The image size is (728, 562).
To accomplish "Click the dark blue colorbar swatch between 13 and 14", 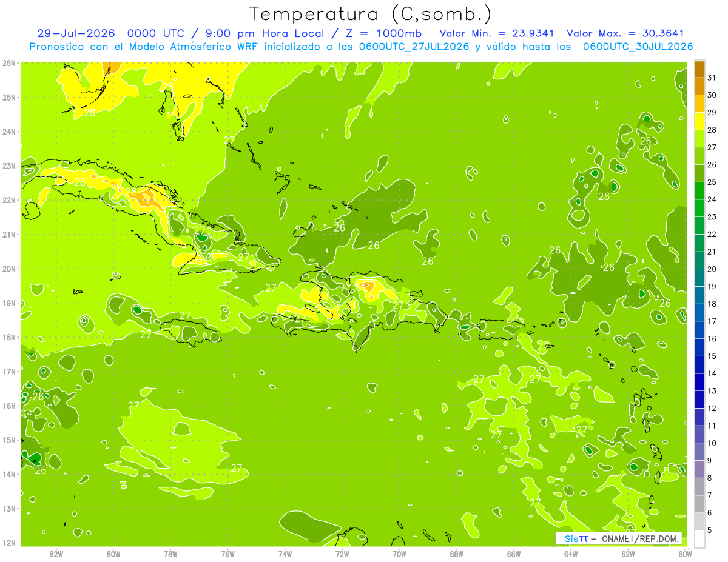I will click(699, 382).
